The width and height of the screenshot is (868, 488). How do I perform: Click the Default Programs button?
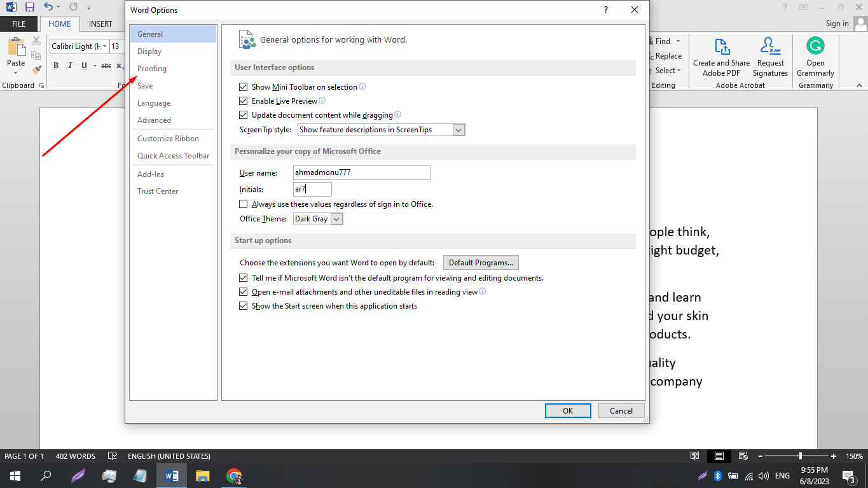coord(481,263)
